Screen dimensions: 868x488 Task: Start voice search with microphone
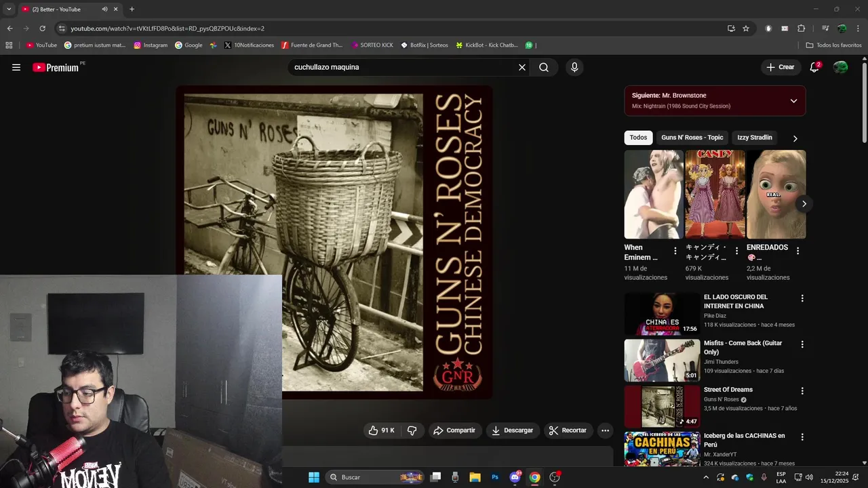(x=574, y=67)
